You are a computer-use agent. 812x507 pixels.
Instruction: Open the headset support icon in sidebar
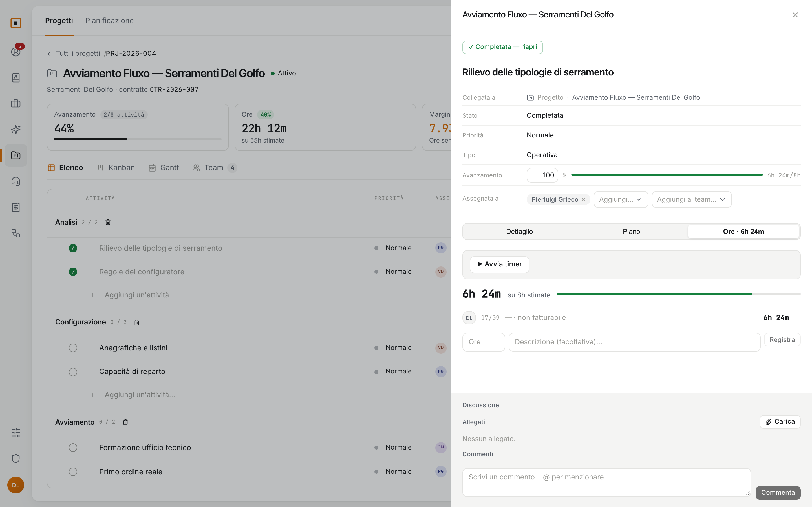point(16,181)
